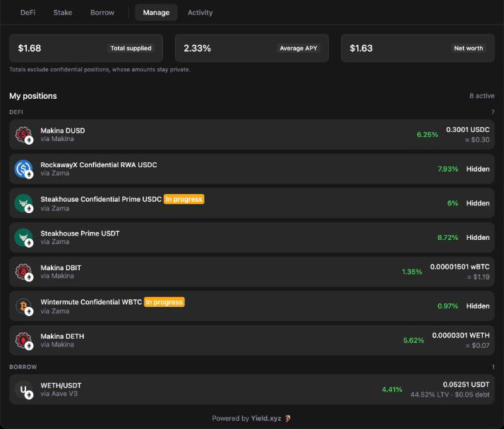The image size is (504, 429).
Task: Click the 7.93% APY value
Action: [448, 169]
